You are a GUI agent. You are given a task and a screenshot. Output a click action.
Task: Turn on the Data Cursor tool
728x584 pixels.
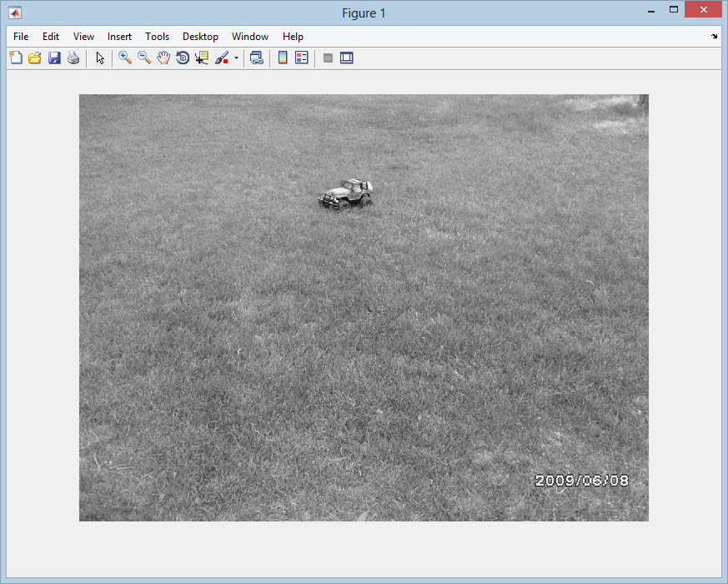(x=202, y=58)
